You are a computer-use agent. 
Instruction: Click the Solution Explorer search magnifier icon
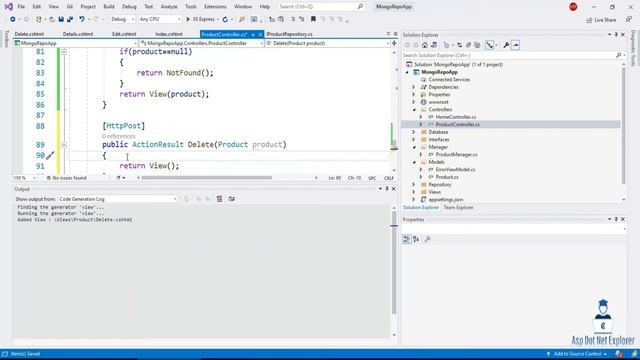coord(618,55)
